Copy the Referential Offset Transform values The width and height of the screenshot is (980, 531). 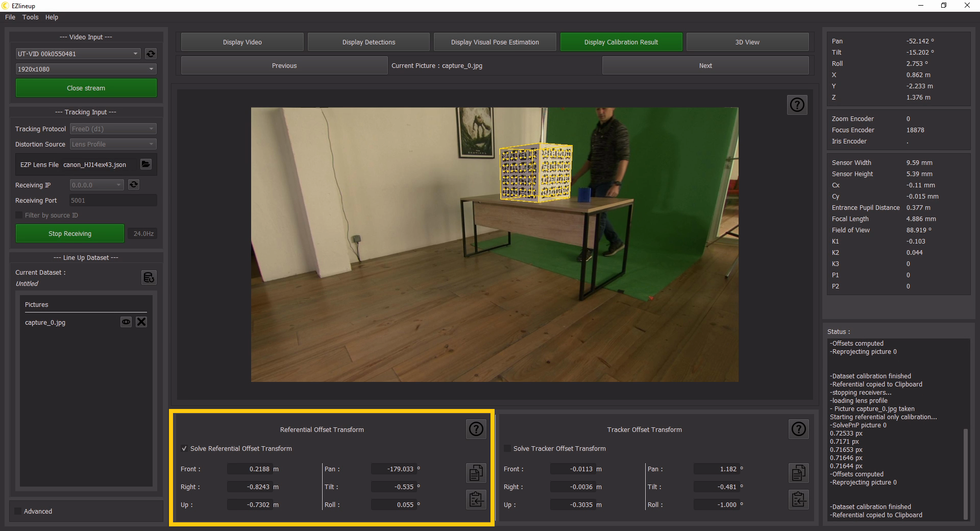pyautogui.click(x=476, y=473)
